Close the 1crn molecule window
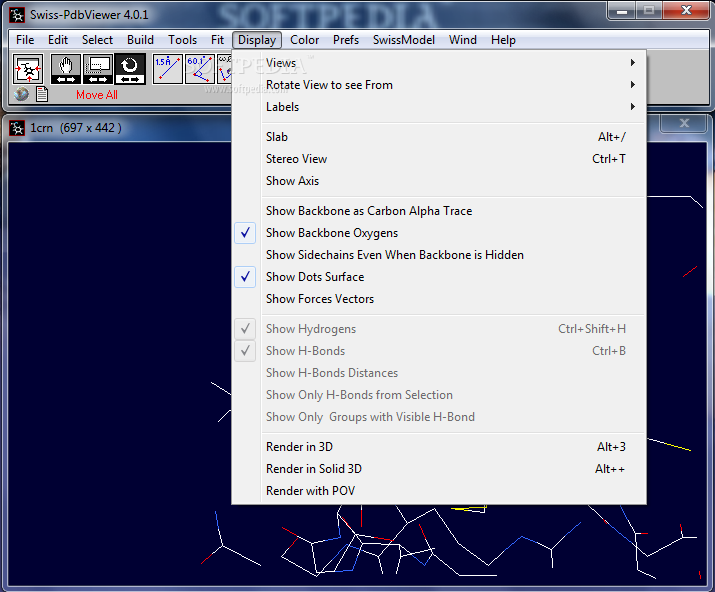This screenshot has height=592, width=715. click(684, 123)
